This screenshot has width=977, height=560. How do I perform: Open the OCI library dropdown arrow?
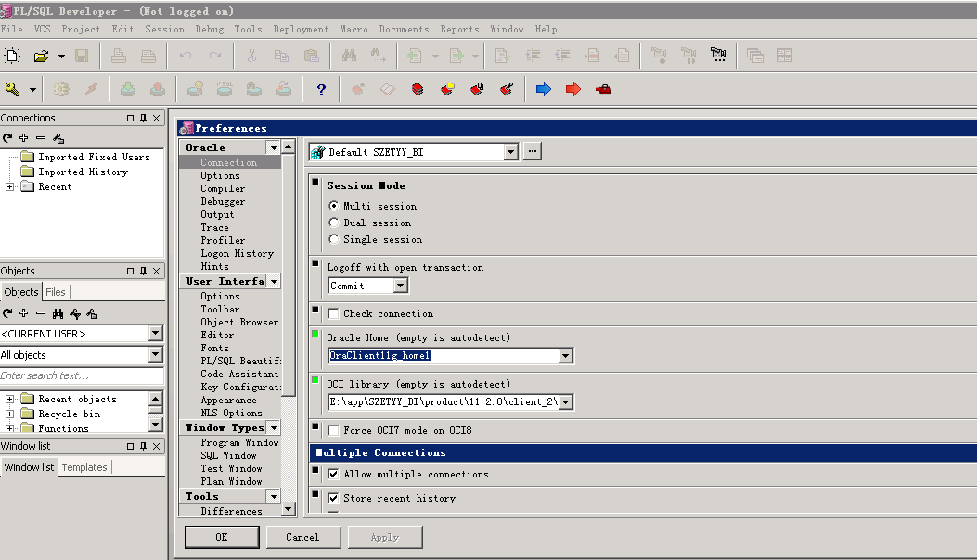click(566, 402)
